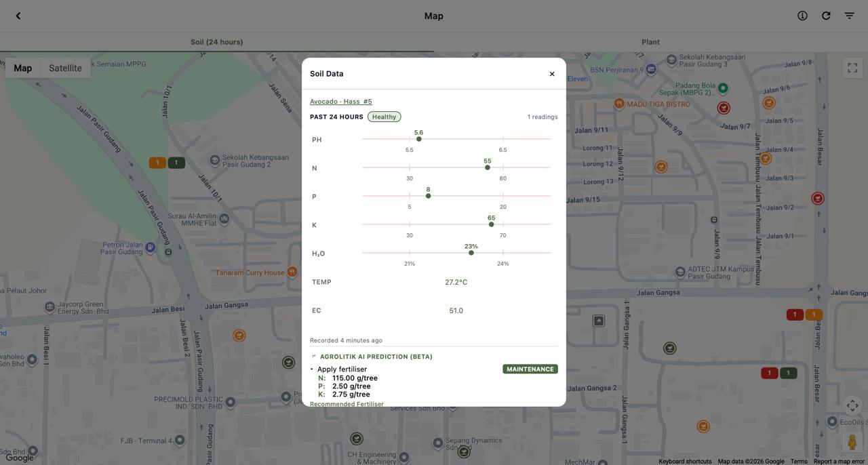Select BSN Pejuran 9 bank pin

point(651,69)
